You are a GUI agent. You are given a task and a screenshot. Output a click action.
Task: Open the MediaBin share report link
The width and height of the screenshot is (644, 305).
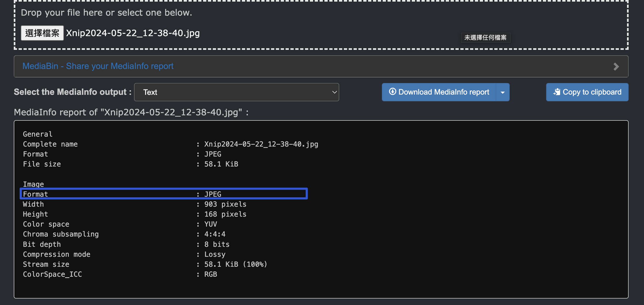click(x=98, y=66)
